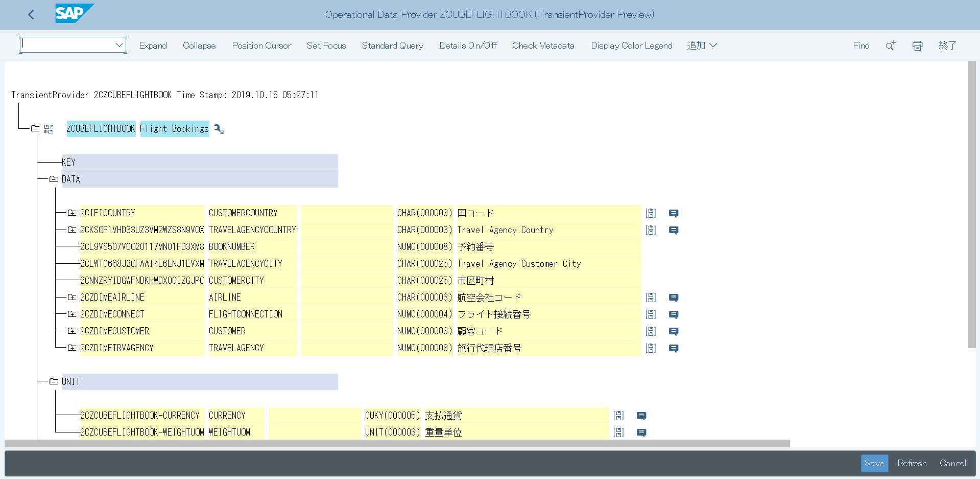Image resolution: width=980 pixels, height=479 pixels.
Task: Click the wrench icon after Flight Bookings
Action: click(x=219, y=129)
